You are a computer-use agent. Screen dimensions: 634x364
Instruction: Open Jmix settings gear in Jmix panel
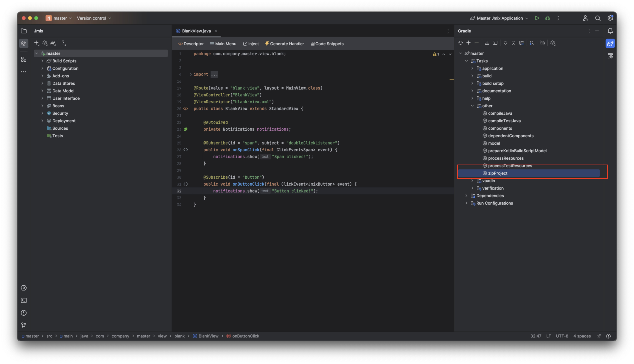click(x=45, y=43)
